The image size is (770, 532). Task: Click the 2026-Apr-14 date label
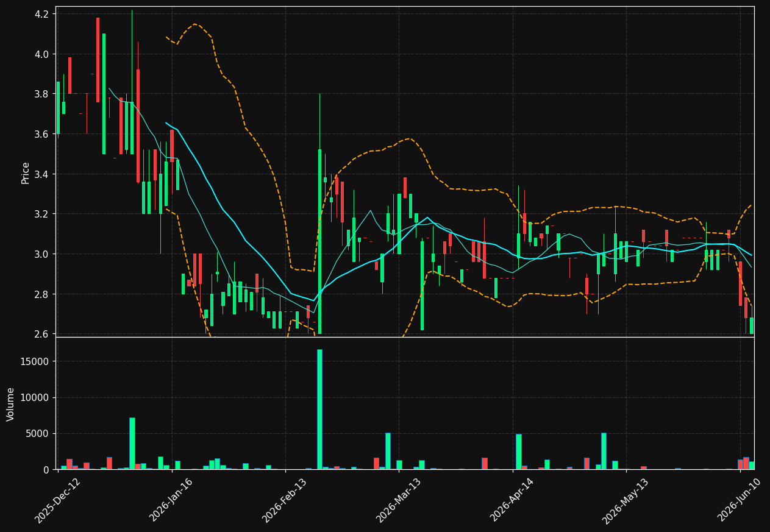coord(513,500)
